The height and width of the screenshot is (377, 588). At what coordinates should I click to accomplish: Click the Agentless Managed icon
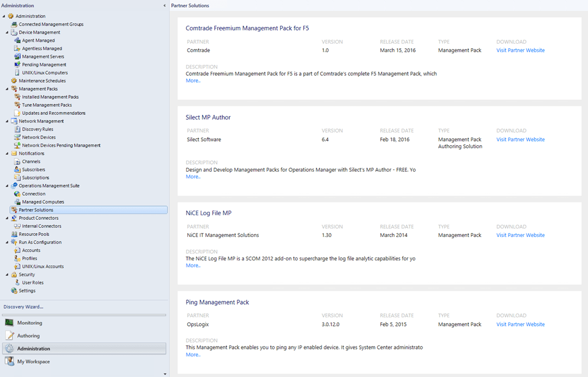pos(17,48)
